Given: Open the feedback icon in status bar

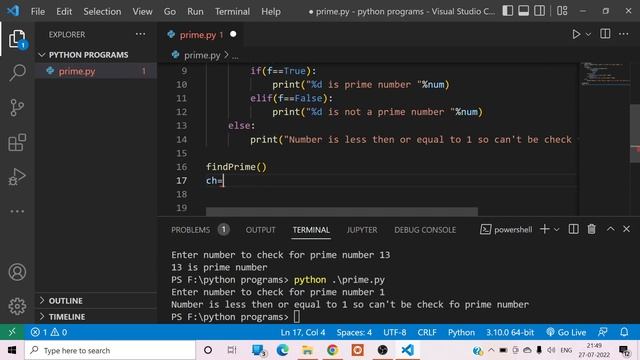Looking at the screenshot, I should (x=603, y=332).
